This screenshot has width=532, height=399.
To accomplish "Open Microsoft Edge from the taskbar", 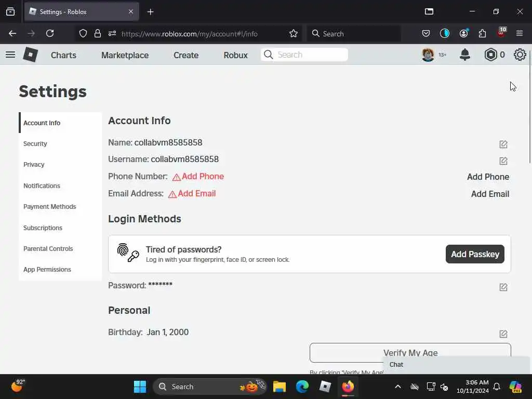I will (302, 387).
